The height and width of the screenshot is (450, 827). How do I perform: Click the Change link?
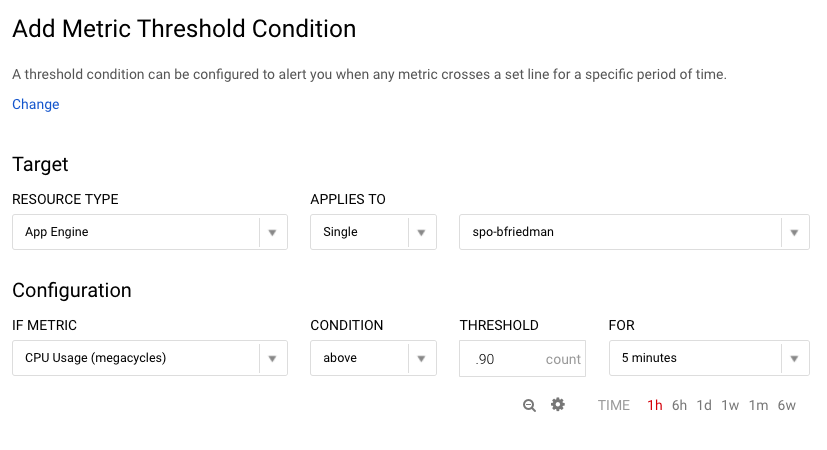click(36, 104)
